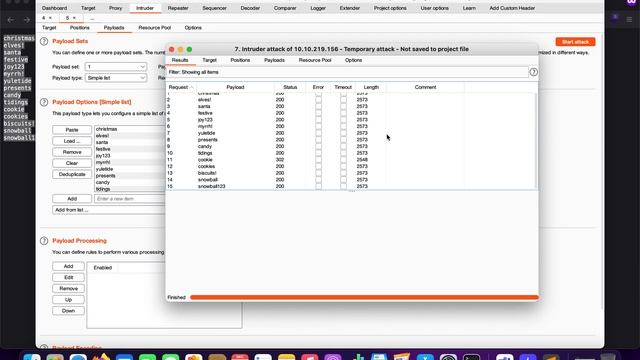The width and height of the screenshot is (640, 360).
Task: Sort results by the Comment column
Action: point(425,87)
